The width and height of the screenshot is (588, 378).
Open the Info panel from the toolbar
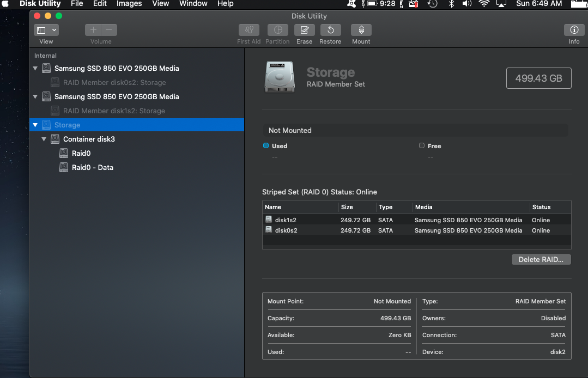click(x=574, y=30)
